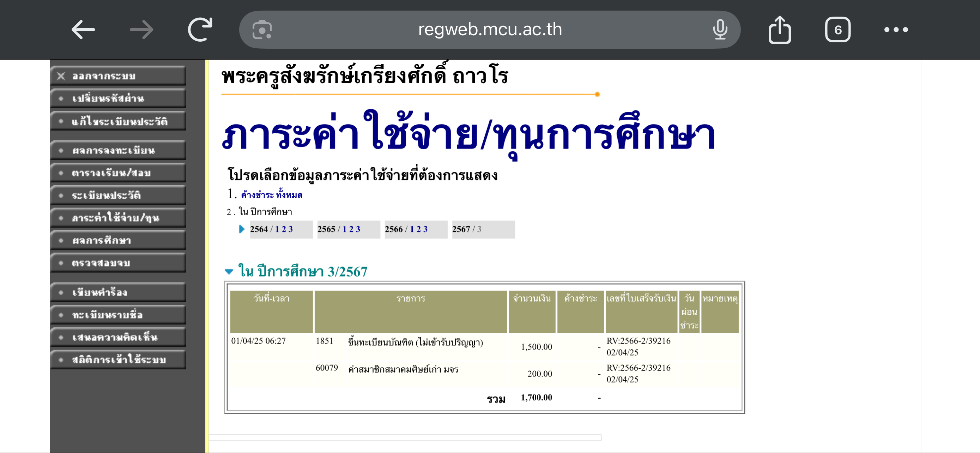The width and height of the screenshot is (980, 453).
Task: Select semester 3 of year 2564
Action: [x=290, y=229]
